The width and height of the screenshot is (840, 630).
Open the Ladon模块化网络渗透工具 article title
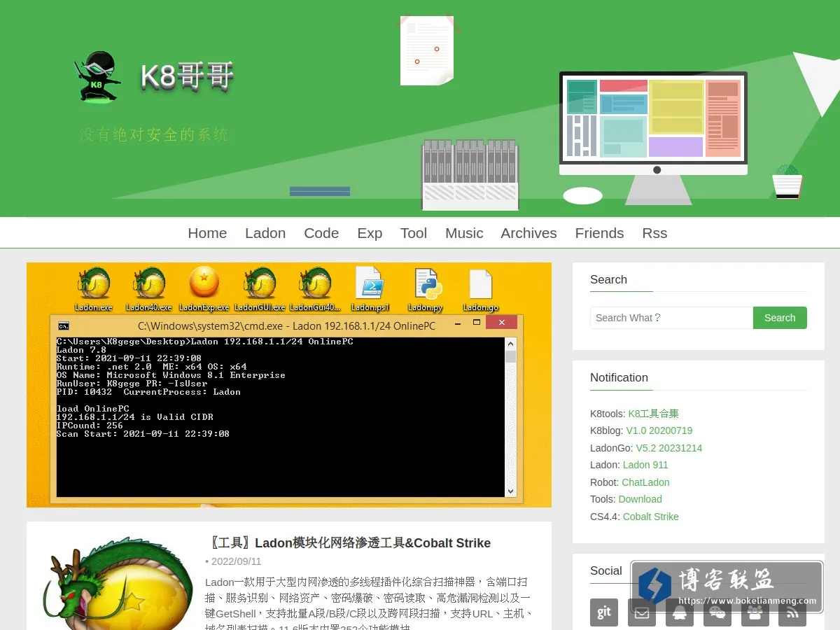(x=349, y=543)
